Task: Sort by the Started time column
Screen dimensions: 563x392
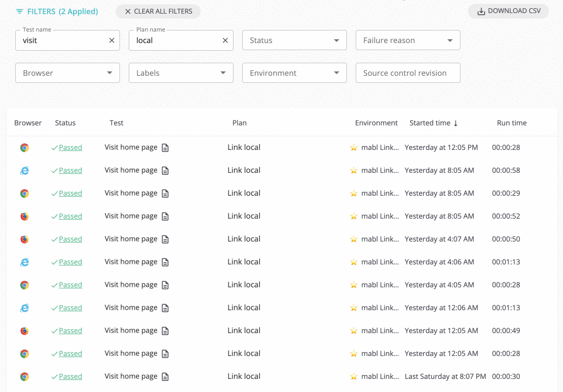Action: coord(433,123)
